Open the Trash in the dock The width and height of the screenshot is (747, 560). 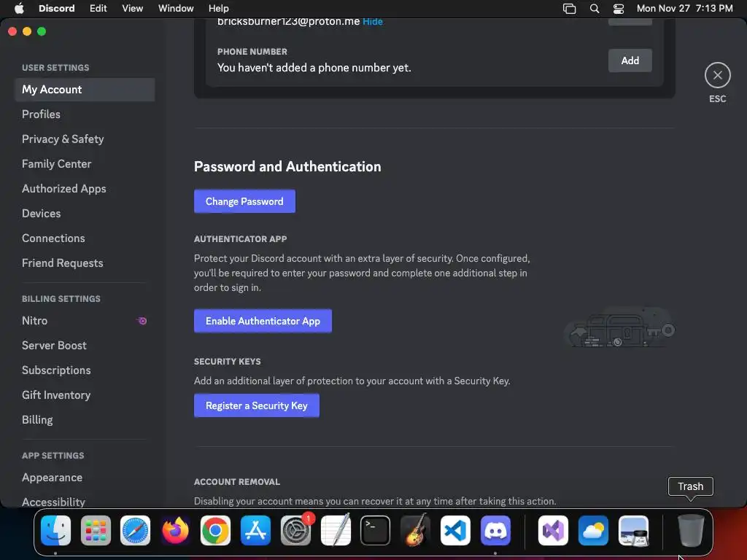pos(691,531)
